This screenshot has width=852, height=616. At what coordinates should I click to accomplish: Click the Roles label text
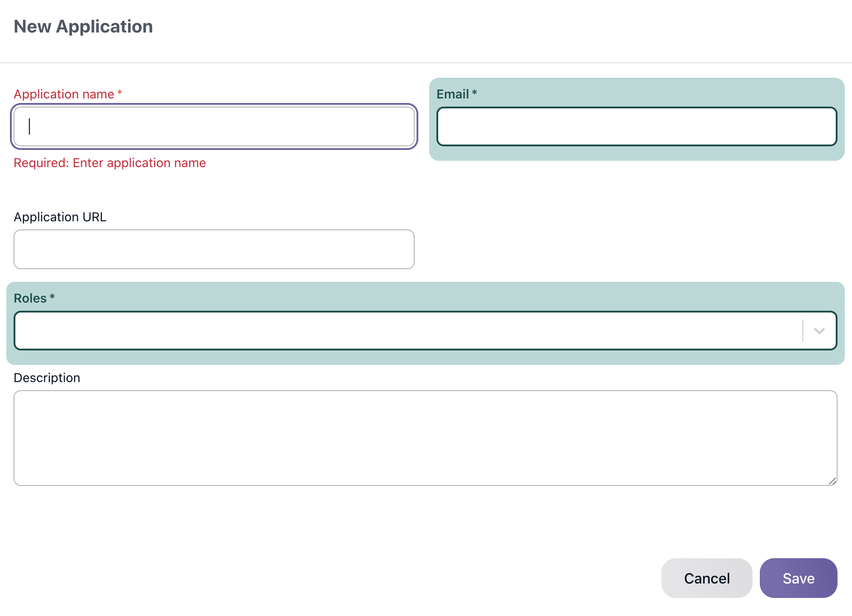pos(30,299)
